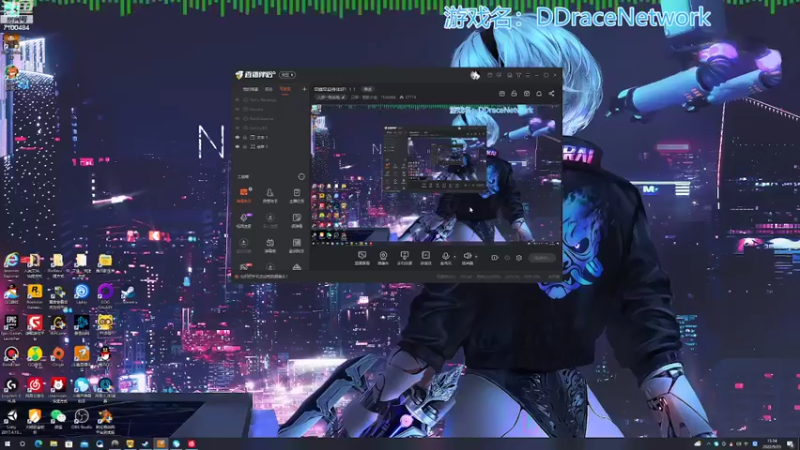Open WeChat desktop icon
The image size is (800, 450).
(x=58, y=416)
